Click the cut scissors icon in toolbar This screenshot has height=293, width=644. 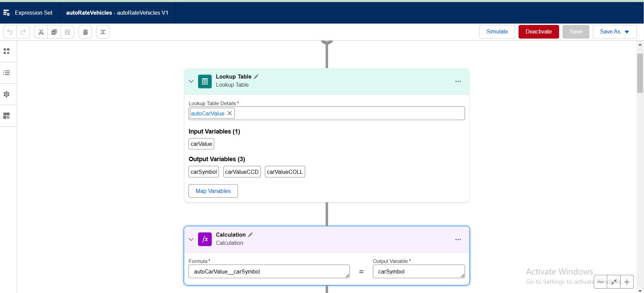pos(41,32)
